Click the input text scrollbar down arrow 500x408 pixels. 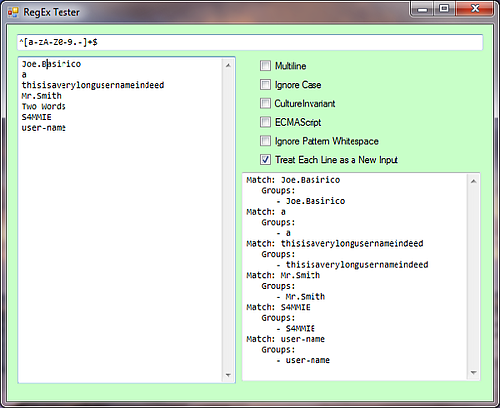pos(228,375)
